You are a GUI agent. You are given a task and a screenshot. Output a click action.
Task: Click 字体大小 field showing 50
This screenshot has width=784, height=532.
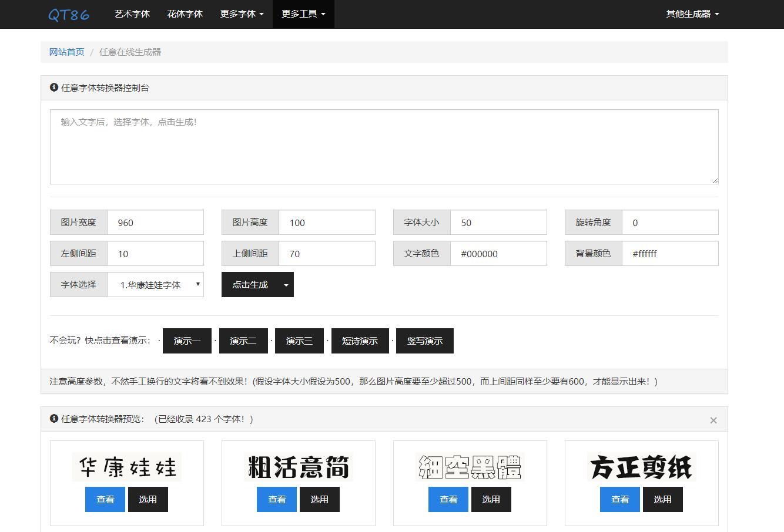499,223
